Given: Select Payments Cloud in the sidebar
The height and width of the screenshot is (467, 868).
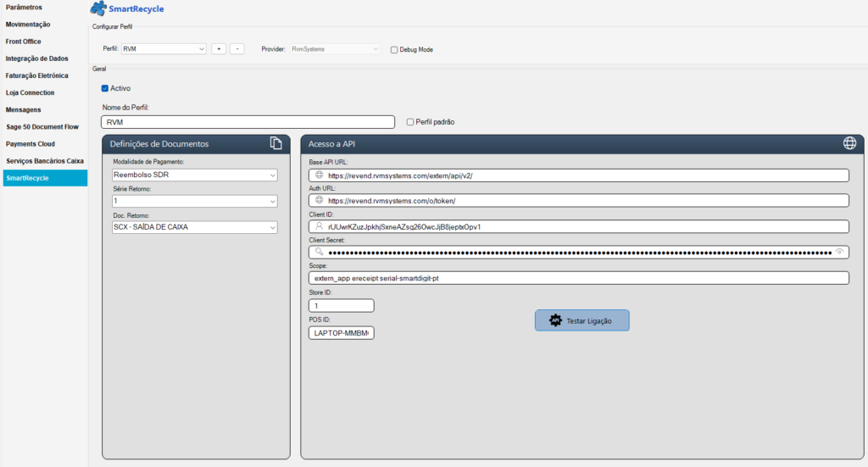Looking at the screenshot, I should click(x=31, y=144).
